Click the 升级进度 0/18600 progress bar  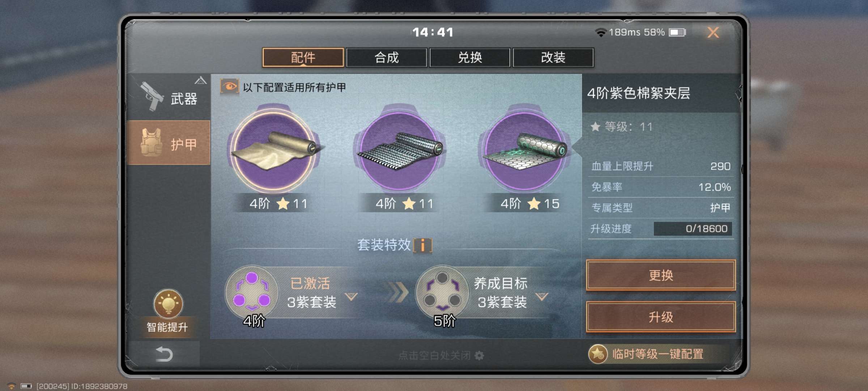pyautogui.click(x=693, y=229)
